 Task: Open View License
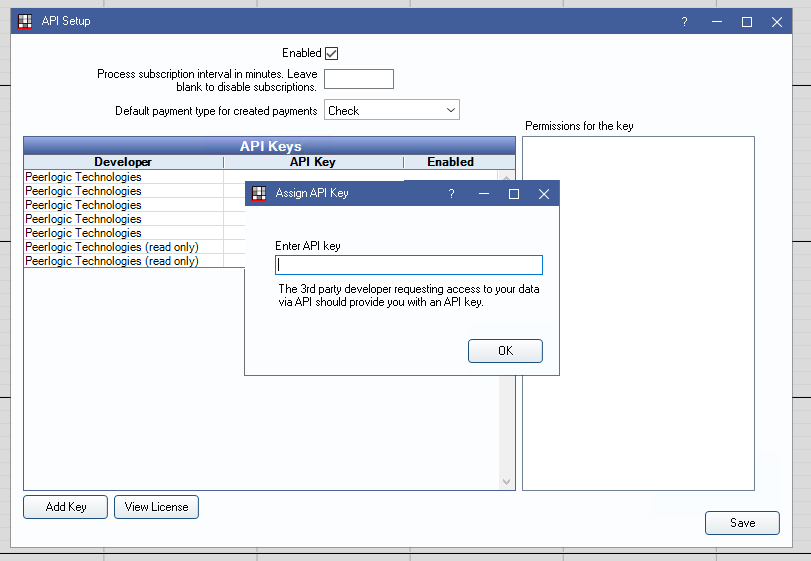pyautogui.click(x=156, y=507)
